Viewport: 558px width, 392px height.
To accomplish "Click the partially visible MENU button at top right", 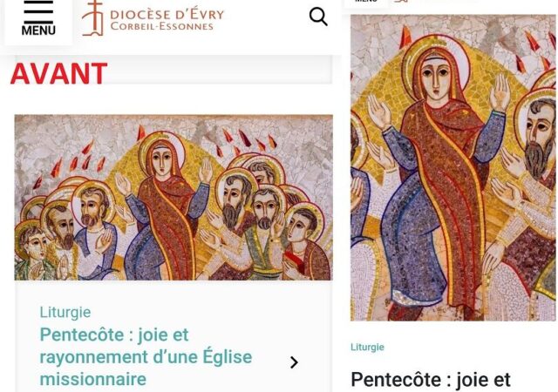I will [x=366, y=2].
